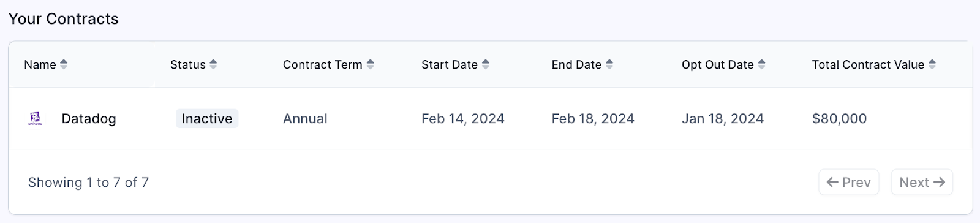Image resolution: width=980 pixels, height=223 pixels.
Task: Select the Feb 14, 2024 start date
Action: click(463, 119)
